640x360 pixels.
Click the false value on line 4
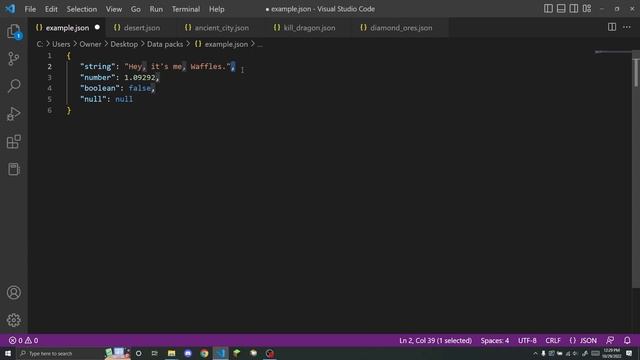pos(140,88)
